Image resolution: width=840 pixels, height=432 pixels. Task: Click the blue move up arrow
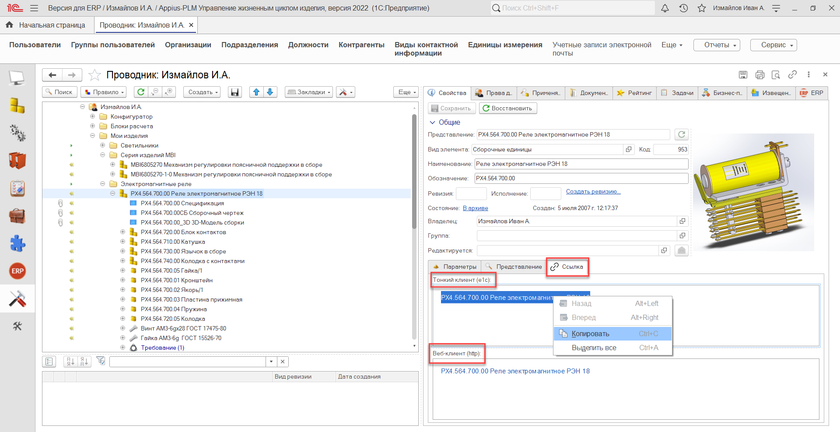point(256,92)
